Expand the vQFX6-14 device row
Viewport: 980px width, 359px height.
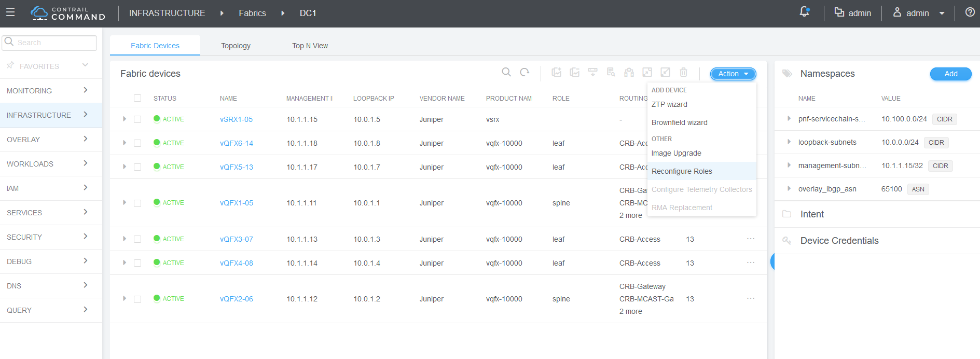pyautogui.click(x=125, y=143)
